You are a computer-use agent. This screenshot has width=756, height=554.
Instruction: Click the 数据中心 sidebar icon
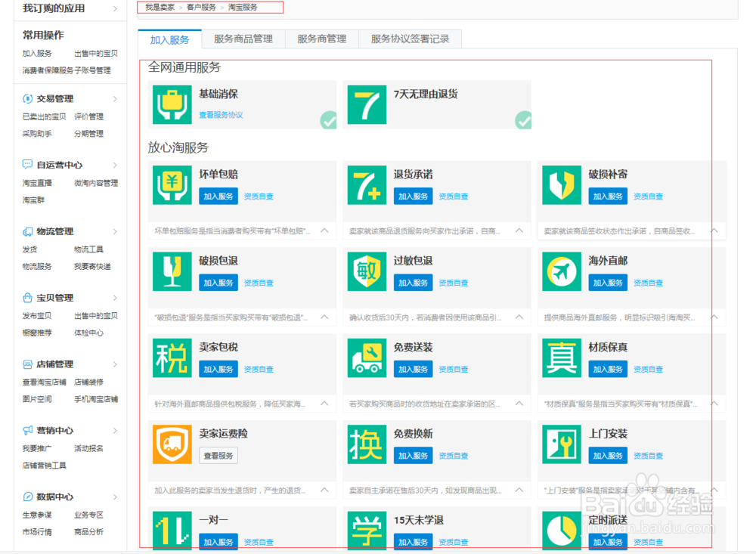tap(27, 497)
